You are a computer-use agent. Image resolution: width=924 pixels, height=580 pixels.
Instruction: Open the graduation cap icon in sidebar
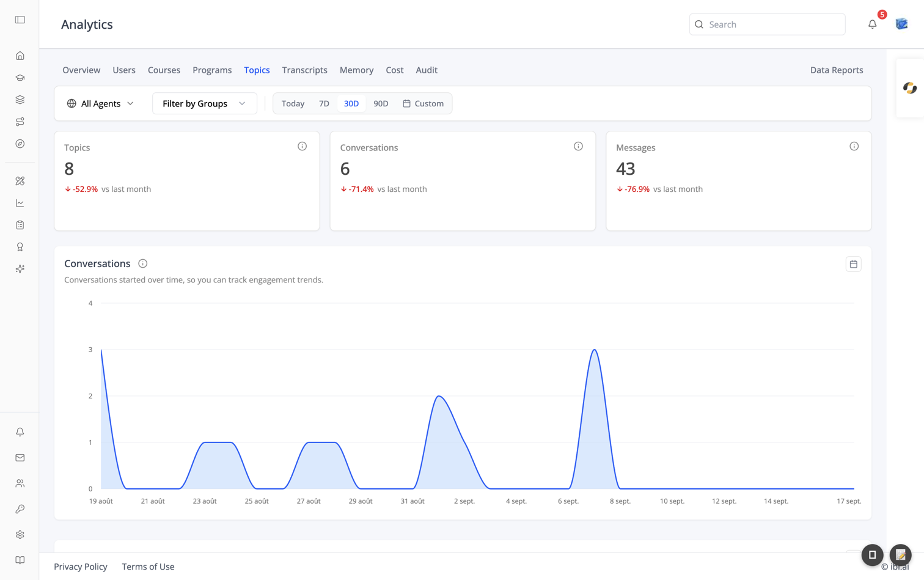point(20,78)
